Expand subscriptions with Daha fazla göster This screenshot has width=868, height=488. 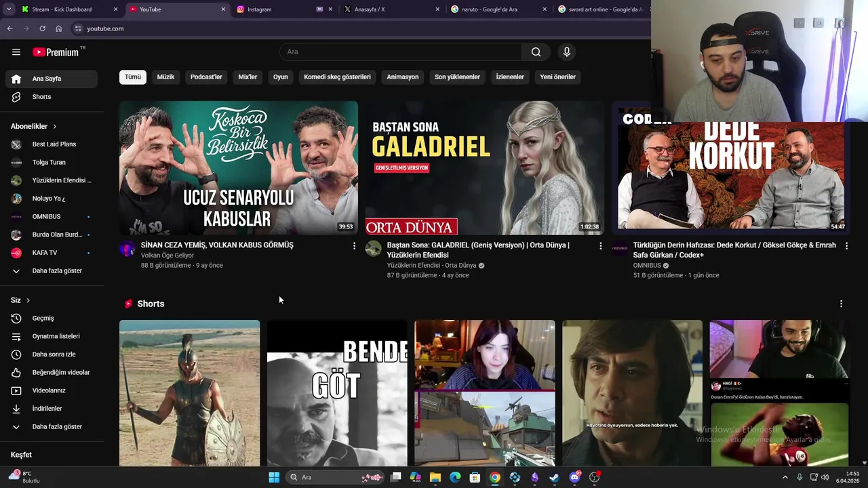pyautogui.click(x=52, y=271)
